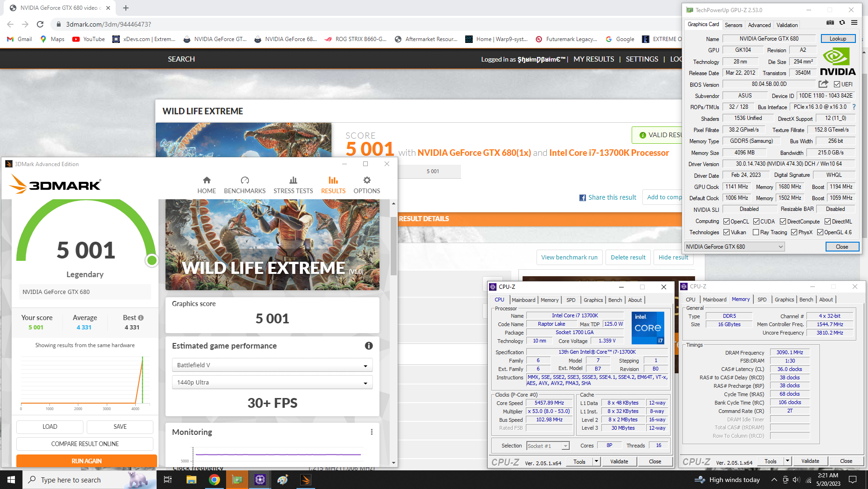
Task: Open the 1440p Ultra resolution dropdown
Action: 272,383
